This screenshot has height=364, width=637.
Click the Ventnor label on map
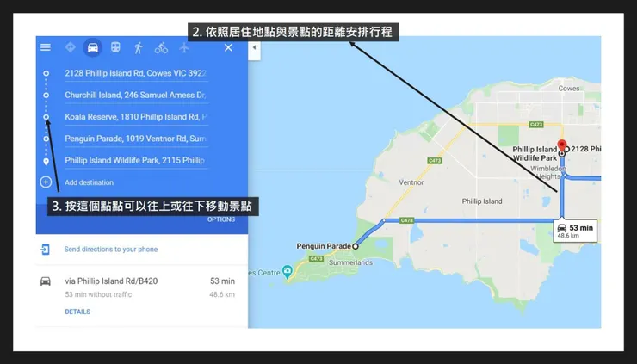coord(411,182)
